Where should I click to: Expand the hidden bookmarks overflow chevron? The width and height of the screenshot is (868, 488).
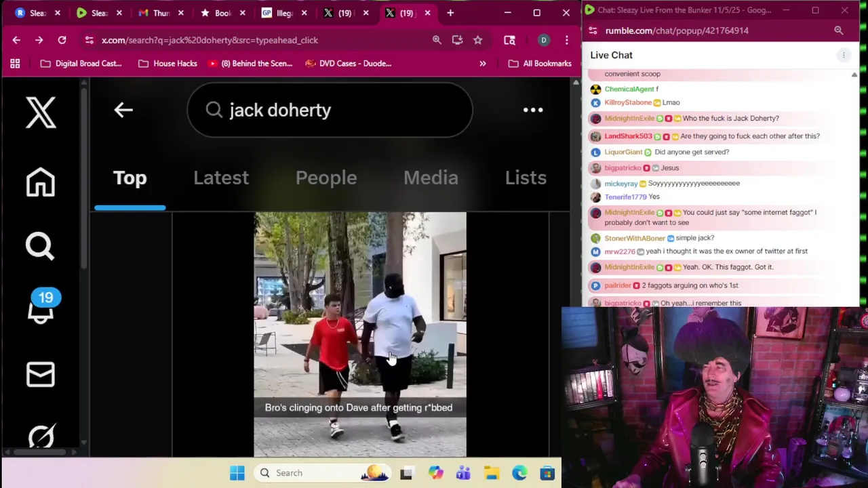click(x=483, y=64)
